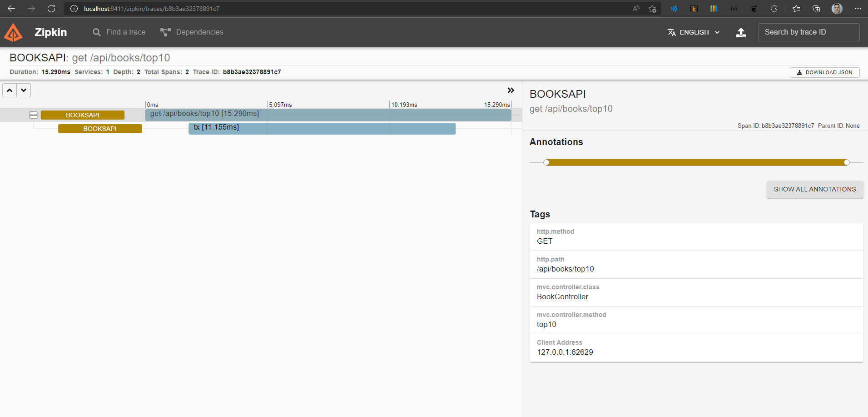Add page to favorites star icon

(x=653, y=9)
